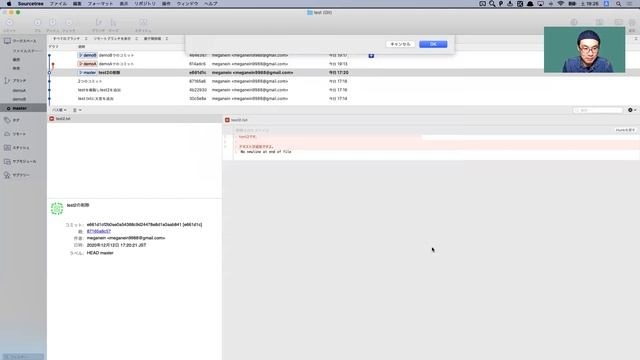
Task: Select the demoB commit row
Action: pos(343,55)
